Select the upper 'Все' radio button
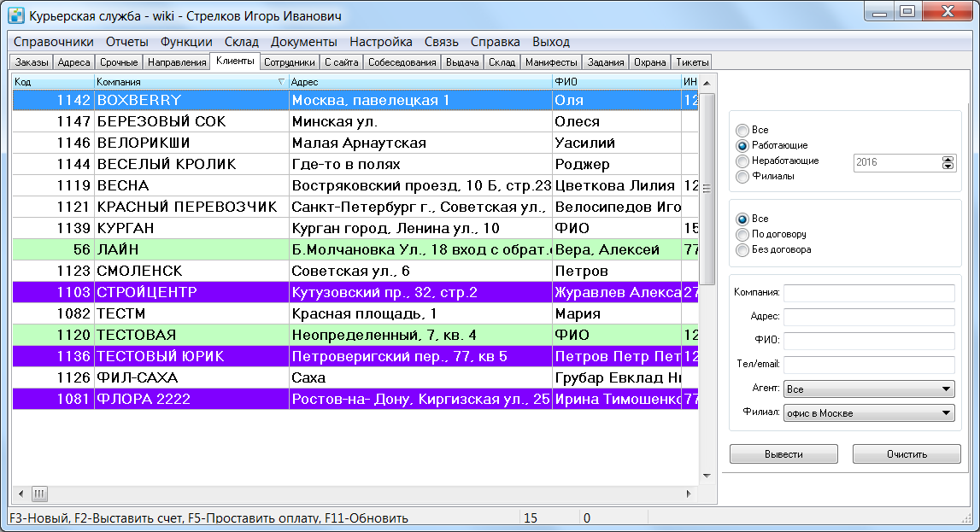The height and width of the screenshot is (532, 980). (742, 130)
